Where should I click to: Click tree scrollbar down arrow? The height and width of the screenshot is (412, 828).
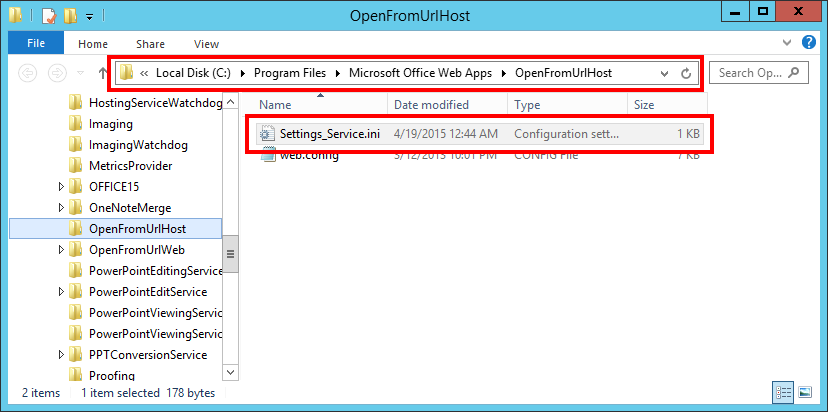(231, 372)
